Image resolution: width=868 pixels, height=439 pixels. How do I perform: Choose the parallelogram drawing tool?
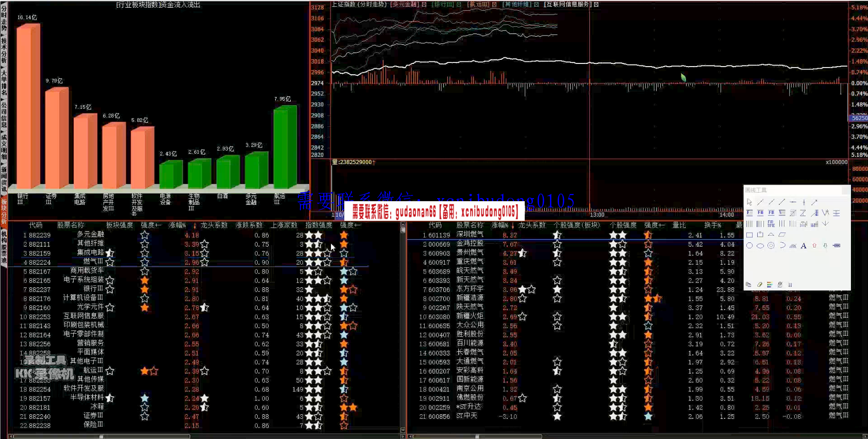coord(782,235)
